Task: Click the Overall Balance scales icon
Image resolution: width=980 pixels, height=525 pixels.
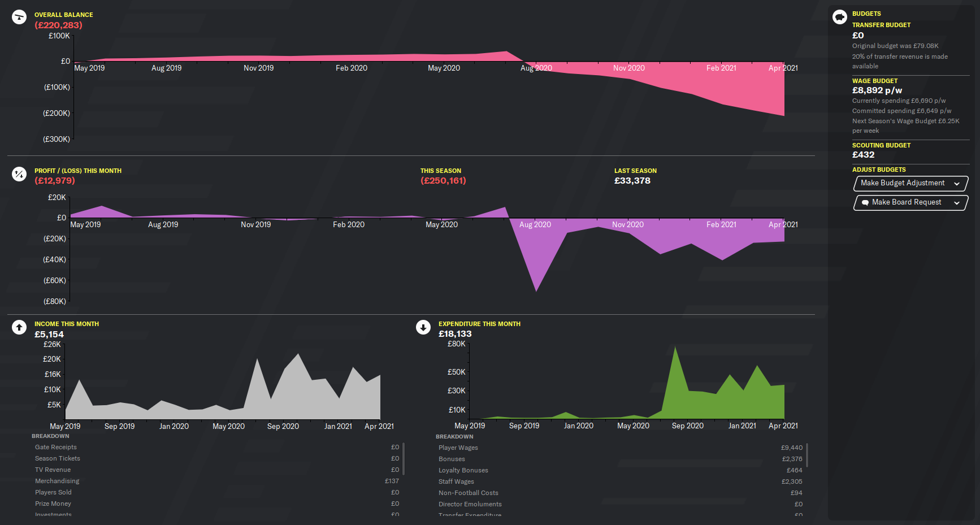Action: click(19, 17)
